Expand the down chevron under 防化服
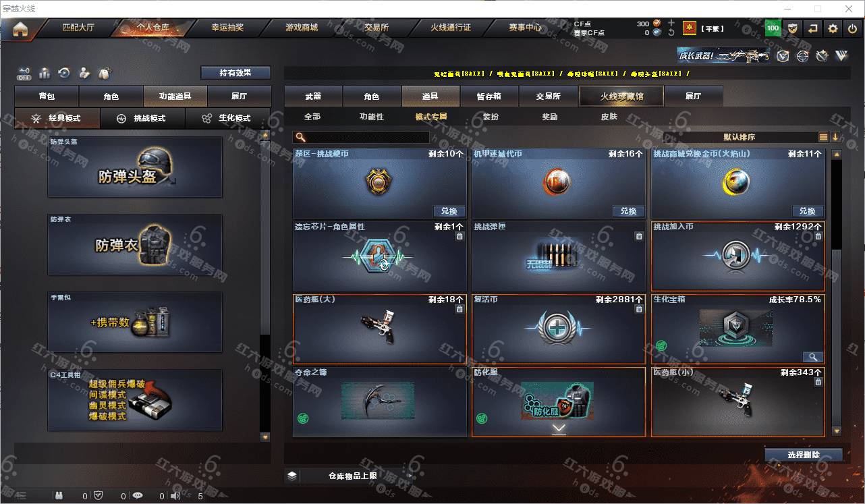865x504 pixels. tap(559, 428)
